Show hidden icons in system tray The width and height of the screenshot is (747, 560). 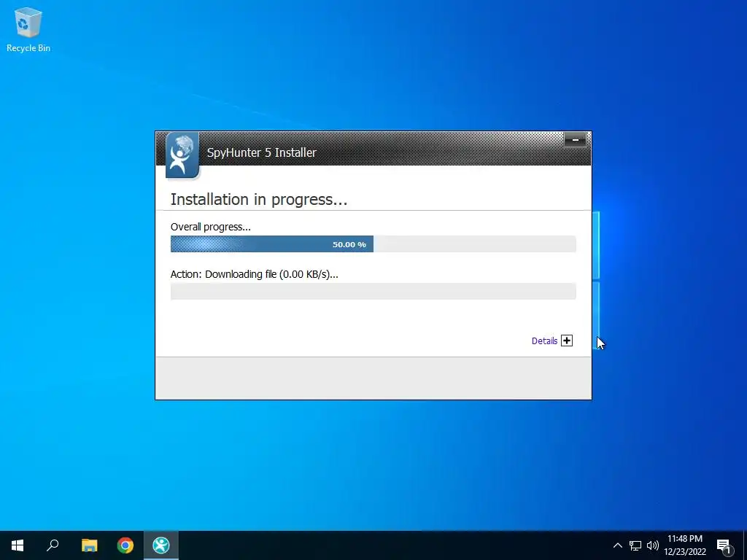pyautogui.click(x=617, y=545)
